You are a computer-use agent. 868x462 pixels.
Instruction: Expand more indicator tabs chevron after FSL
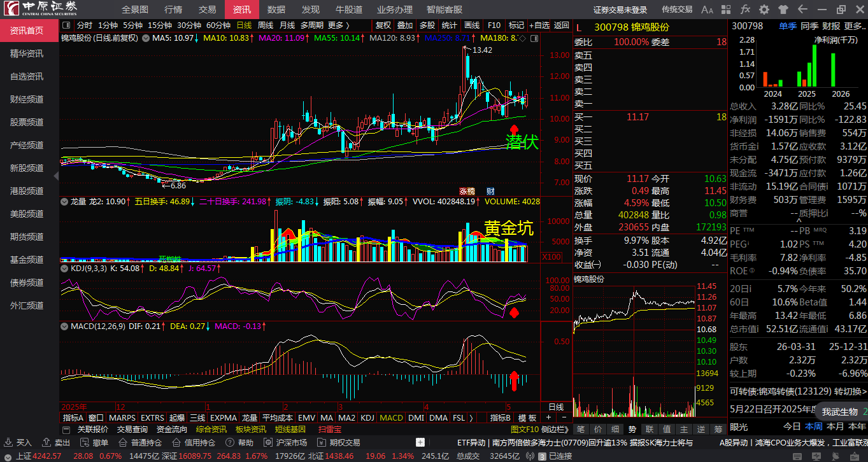(471, 417)
